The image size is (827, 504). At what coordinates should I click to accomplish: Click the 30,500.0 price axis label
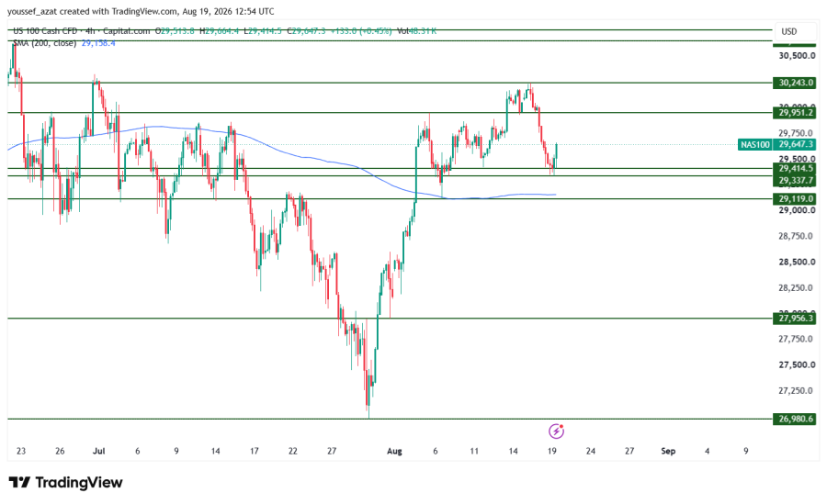point(797,56)
